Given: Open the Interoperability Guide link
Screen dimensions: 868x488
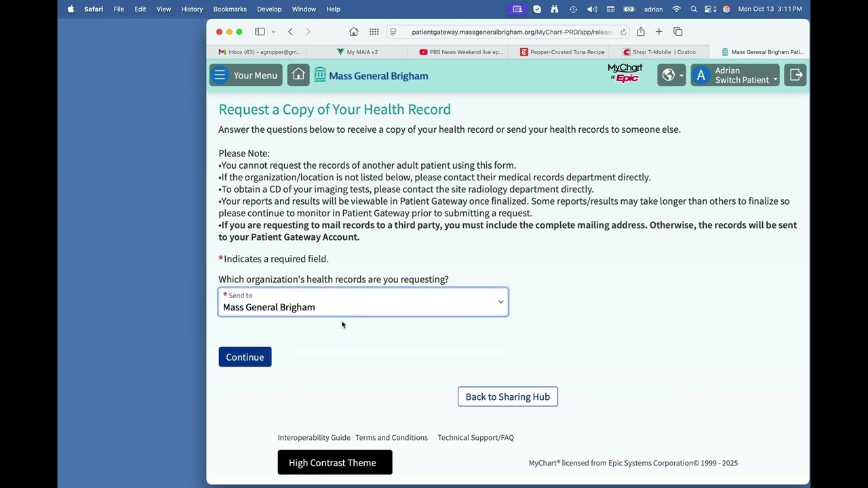Looking at the screenshot, I should (314, 438).
